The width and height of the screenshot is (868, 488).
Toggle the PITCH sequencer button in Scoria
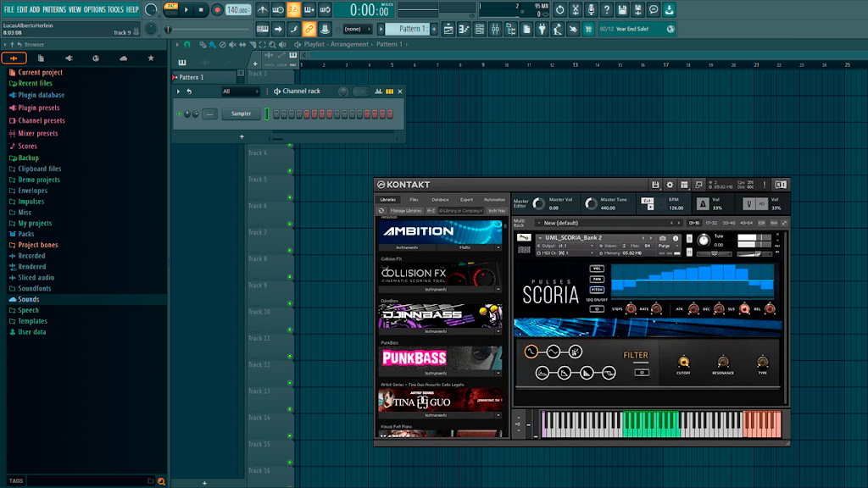click(x=597, y=290)
